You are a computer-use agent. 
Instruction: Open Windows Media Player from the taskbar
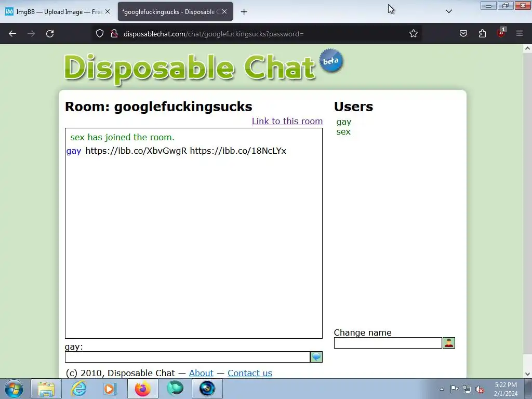coord(110,389)
